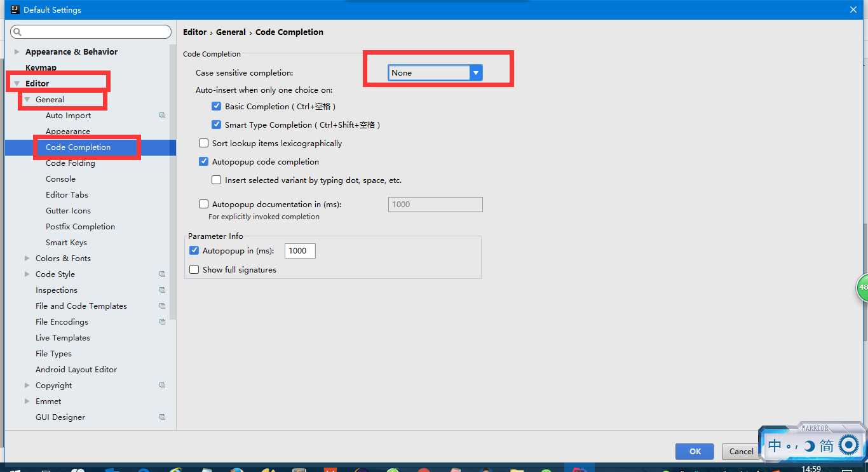Open File and Code Templates page
The image size is (868, 472).
(x=81, y=306)
